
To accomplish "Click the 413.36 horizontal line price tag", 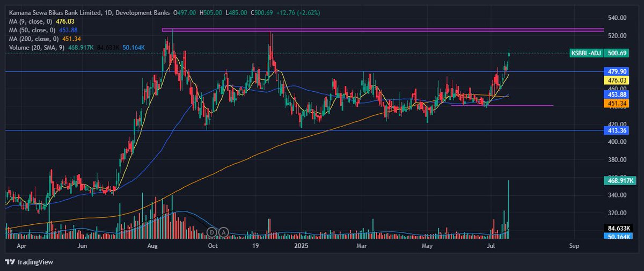I will [617, 130].
